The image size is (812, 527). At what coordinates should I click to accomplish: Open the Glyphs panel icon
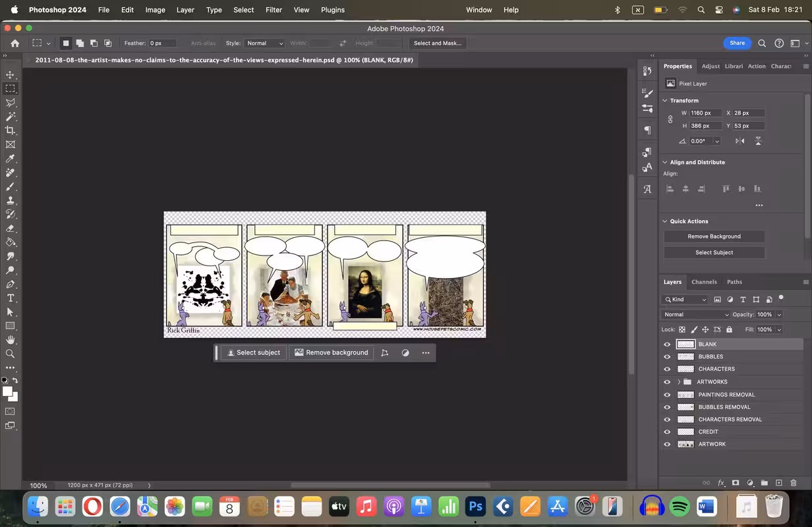click(647, 190)
